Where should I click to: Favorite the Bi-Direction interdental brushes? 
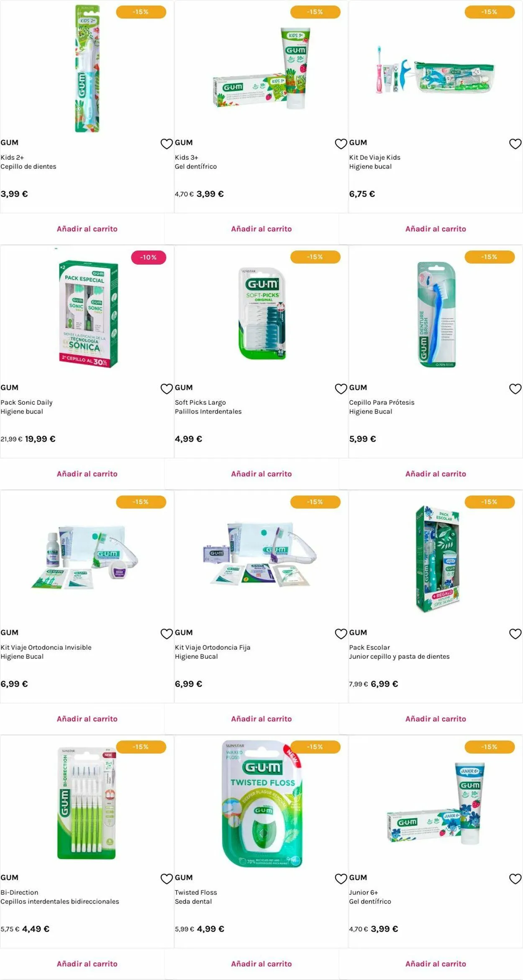(167, 879)
